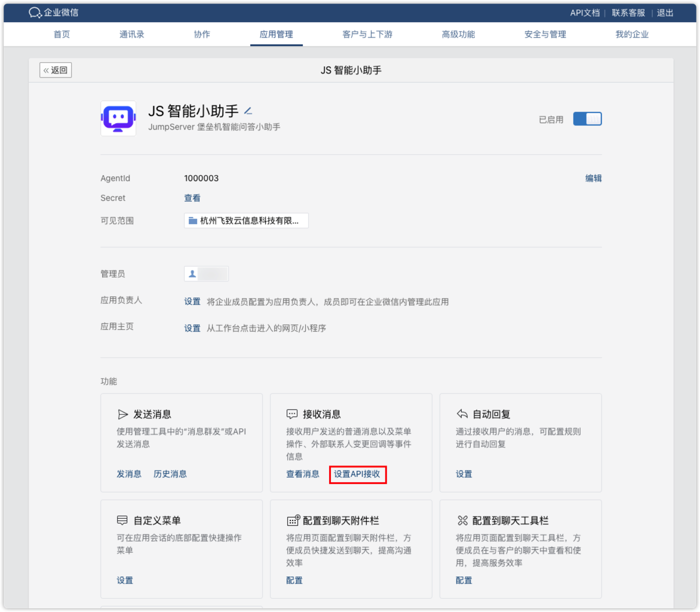Disable the app using the 已启用 toggle
Viewport: 700px width, 612px height.
pos(587,118)
